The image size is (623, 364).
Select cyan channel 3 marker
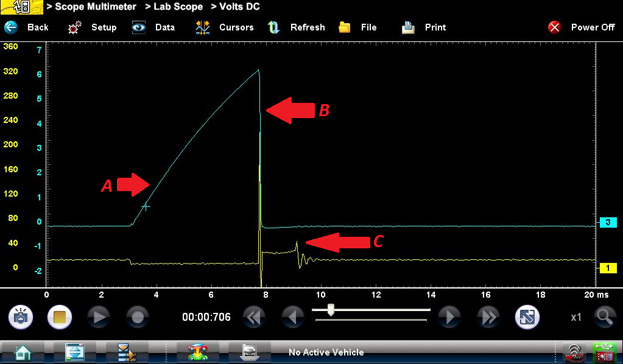click(607, 223)
